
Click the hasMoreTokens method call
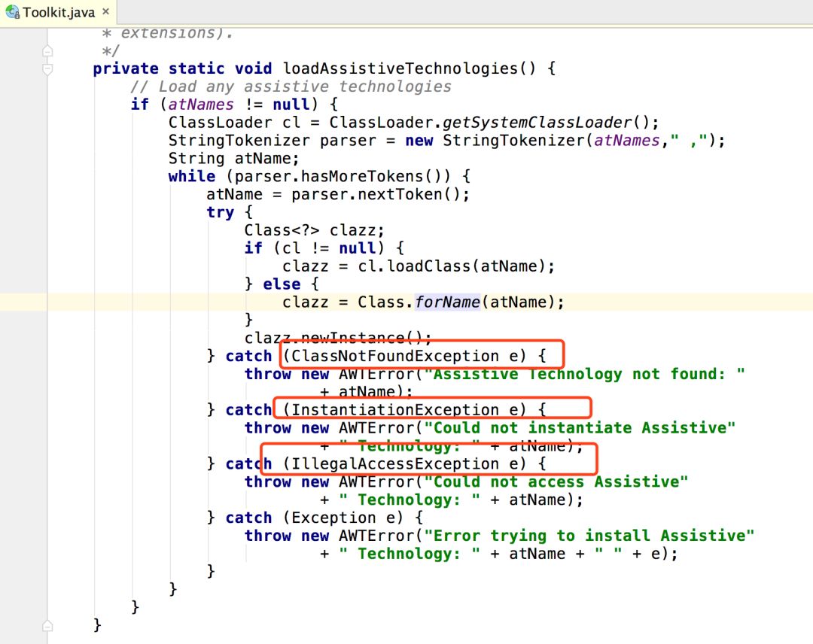[362, 176]
